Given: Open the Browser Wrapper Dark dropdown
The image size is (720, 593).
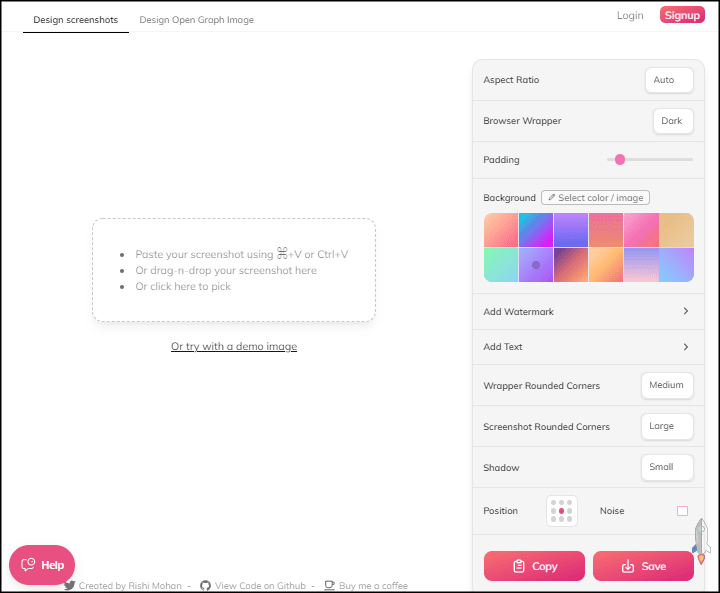Looking at the screenshot, I should (x=672, y=121).
